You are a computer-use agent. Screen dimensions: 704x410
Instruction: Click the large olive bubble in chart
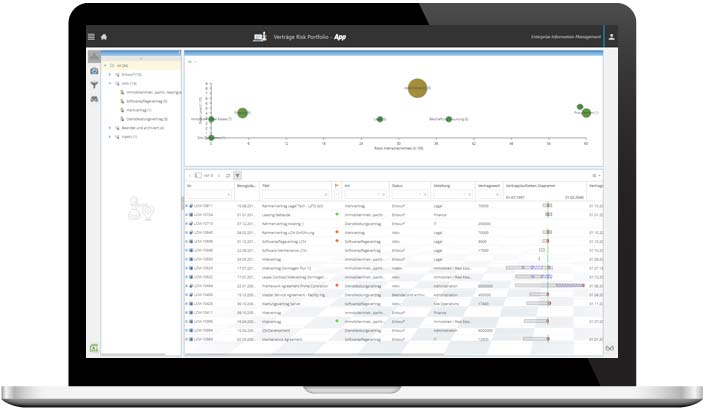pyautogui.click(x=418, y=89)
